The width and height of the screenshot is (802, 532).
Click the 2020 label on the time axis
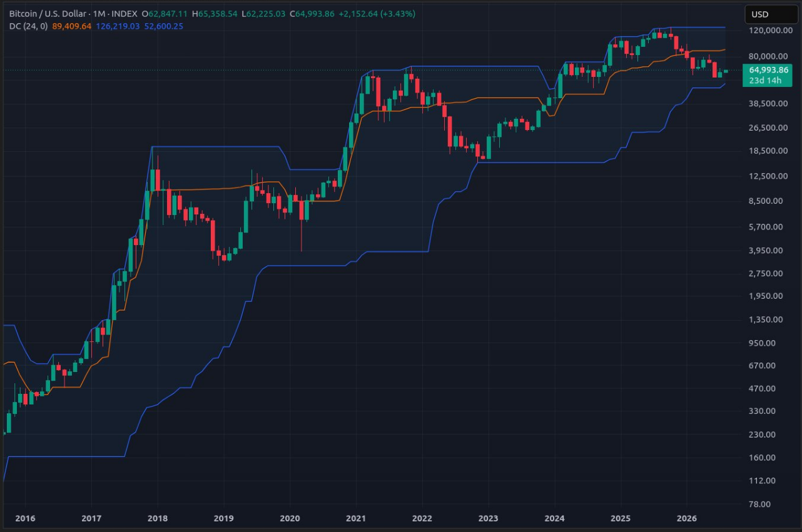point(290,518)
